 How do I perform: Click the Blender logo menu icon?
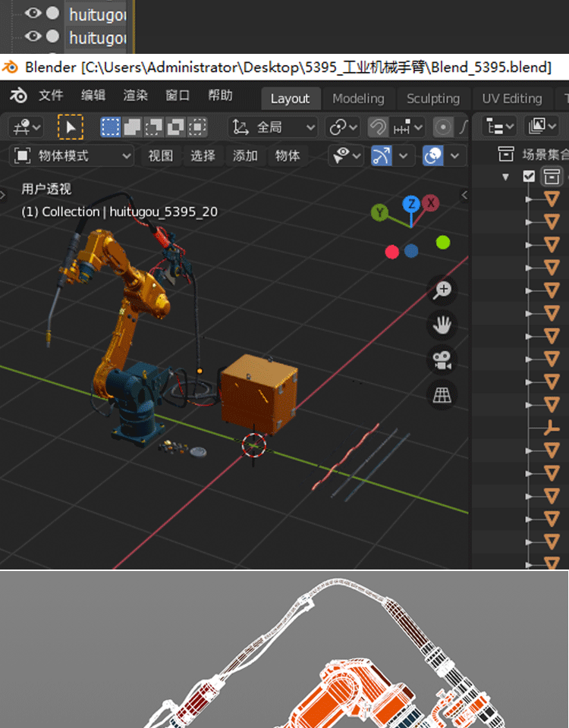pyautogui.click(x=18, y=96)
